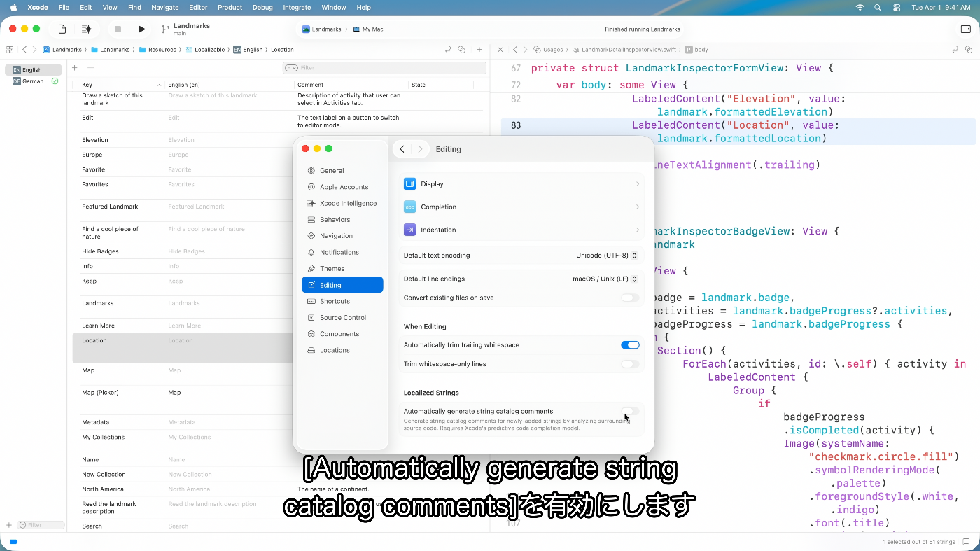Run the project with the play button
This screenshot has height=551, width=980.
(x=141, y=29)
